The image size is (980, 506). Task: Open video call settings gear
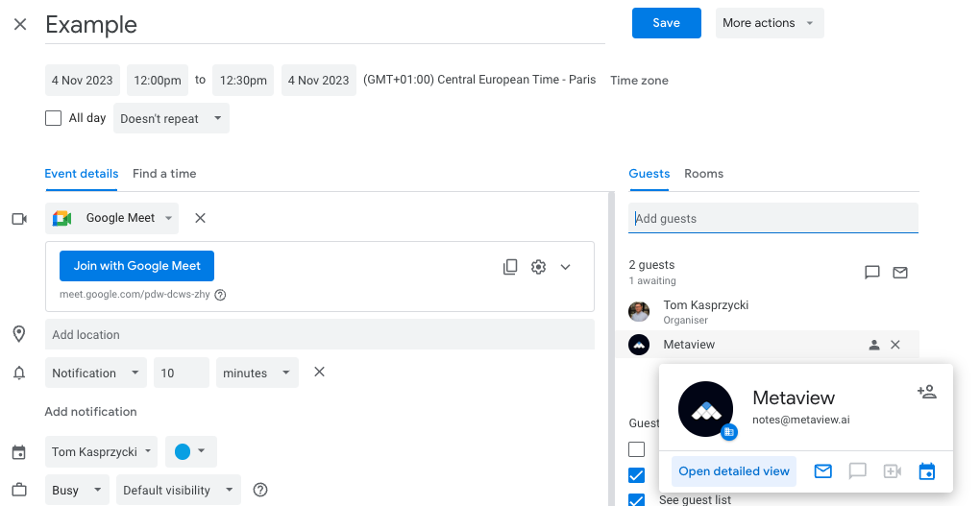coord(538,267)
